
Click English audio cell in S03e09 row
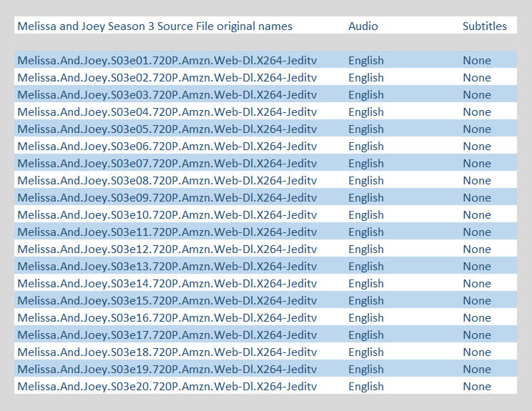pyautogui.click(x=366, y=198)
